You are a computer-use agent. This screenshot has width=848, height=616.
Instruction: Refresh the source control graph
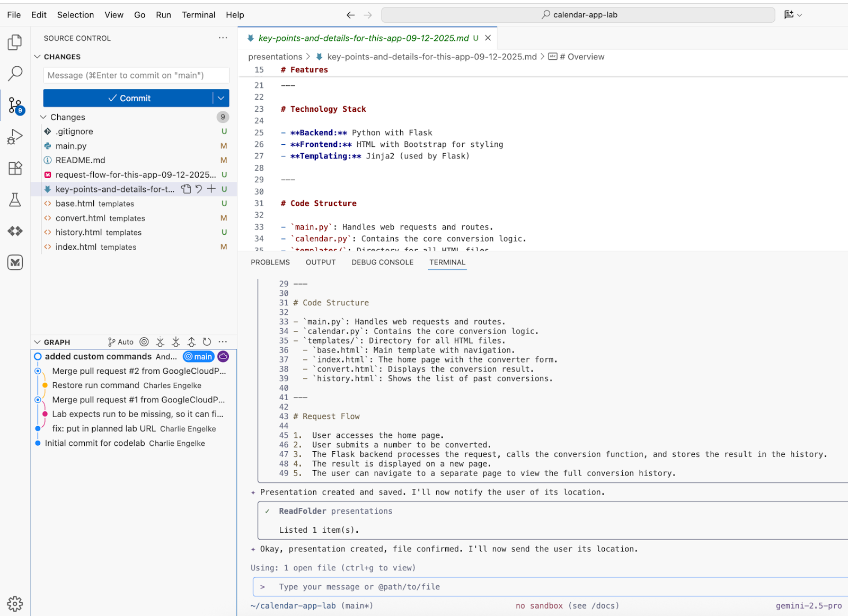click(207, 342)
